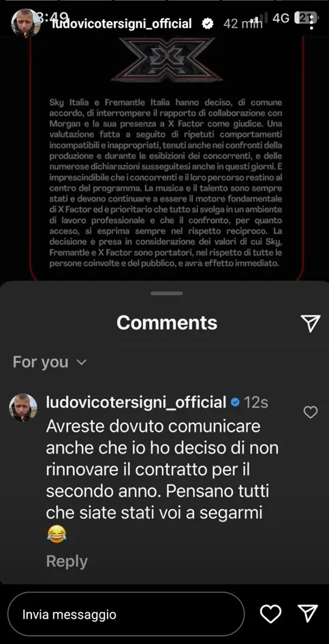Image resolution: width=329 pixels, height=644 pixels.
Task: Tap the X Factor logo in story
Action: coord(167,59)
